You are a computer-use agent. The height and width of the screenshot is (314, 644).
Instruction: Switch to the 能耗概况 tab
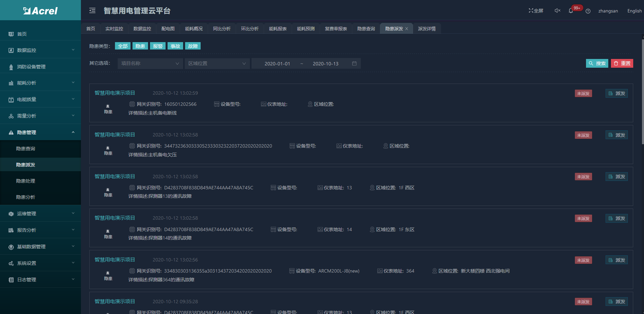[194, 29]
